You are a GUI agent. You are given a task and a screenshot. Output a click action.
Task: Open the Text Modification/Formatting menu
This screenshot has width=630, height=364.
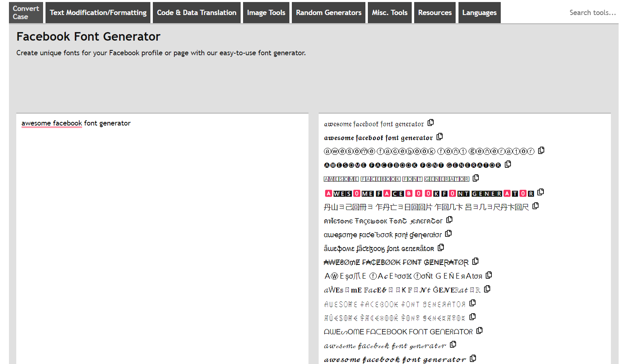coord(98,13)
